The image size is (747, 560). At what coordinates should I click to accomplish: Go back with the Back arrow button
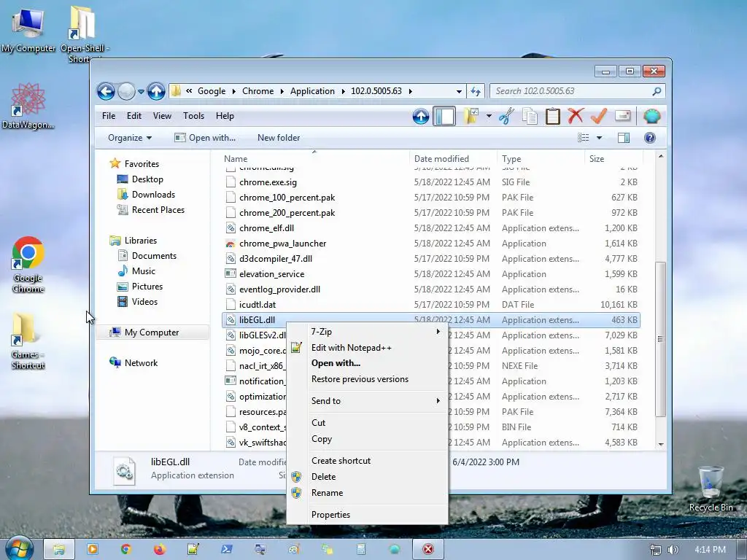point(106,91)
